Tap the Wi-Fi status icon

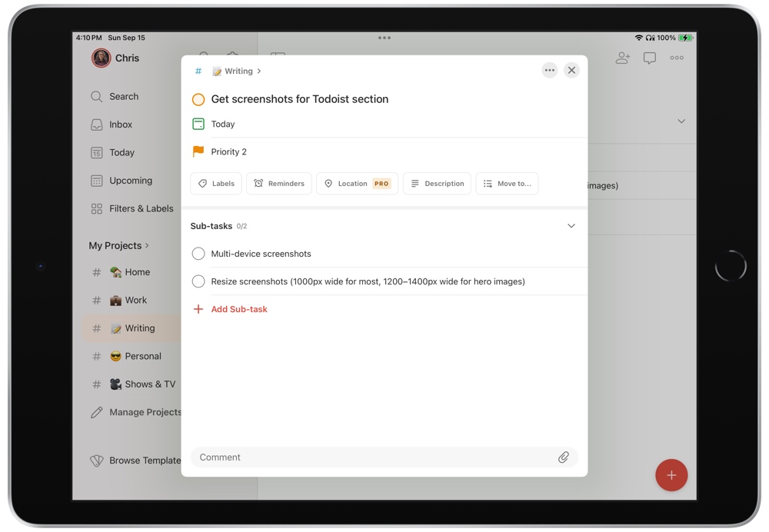point(638,38)
